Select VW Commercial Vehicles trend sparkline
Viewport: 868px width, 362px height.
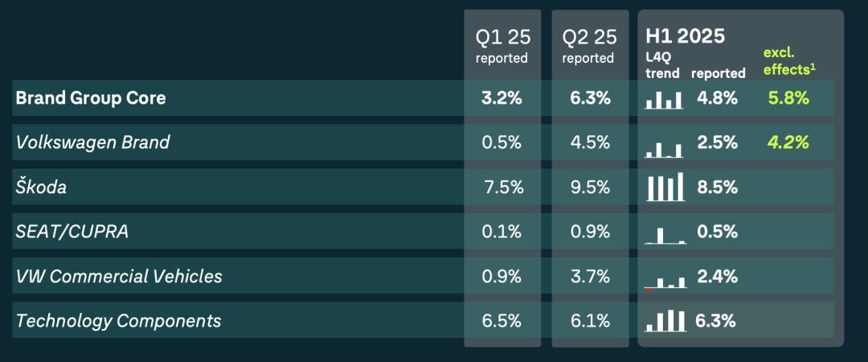(665, 281)
